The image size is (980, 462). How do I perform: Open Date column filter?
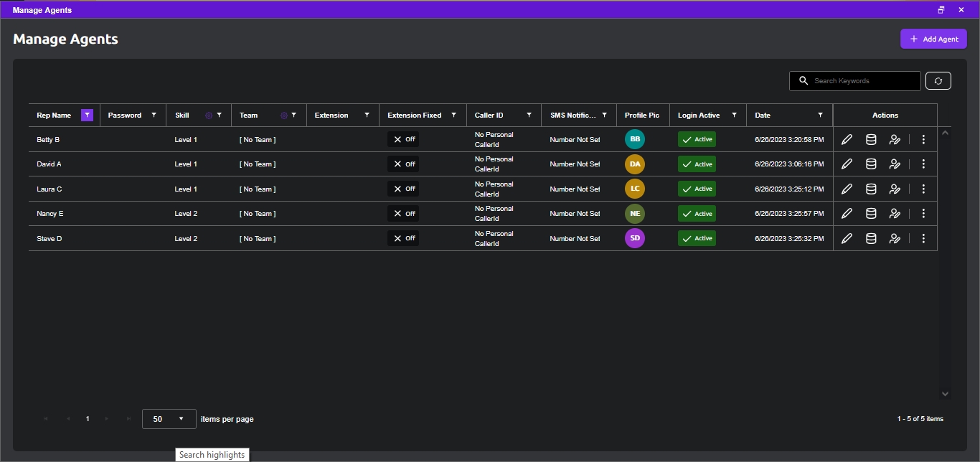click(820, 115)
